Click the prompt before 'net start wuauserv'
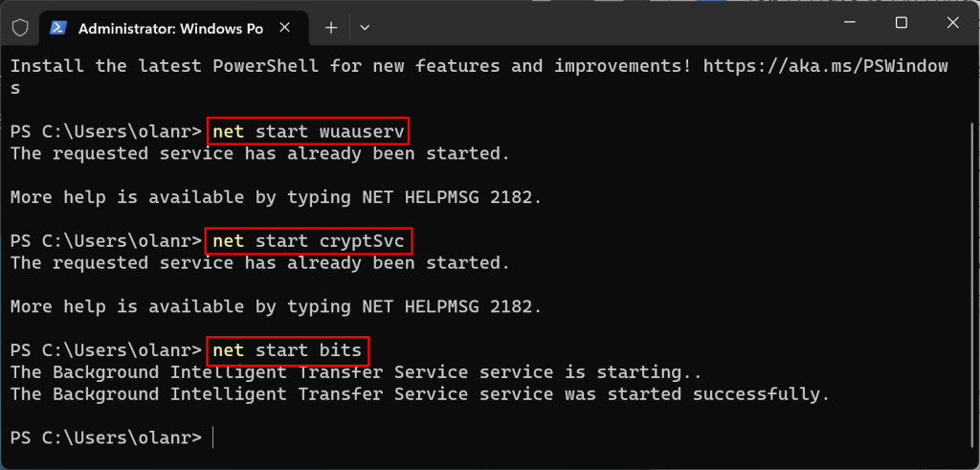Screen dimensions: 980x470 tap(105, 131)
